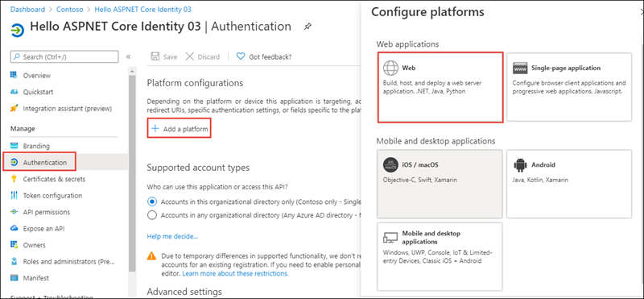
Task: Click the Got feedback? button
Action: point(264,56)
